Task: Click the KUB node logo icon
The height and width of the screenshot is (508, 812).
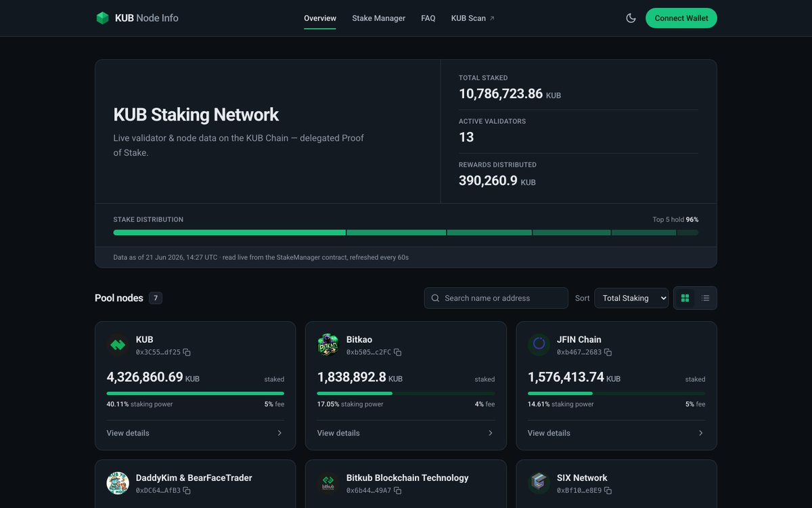Action: point(118,345)
